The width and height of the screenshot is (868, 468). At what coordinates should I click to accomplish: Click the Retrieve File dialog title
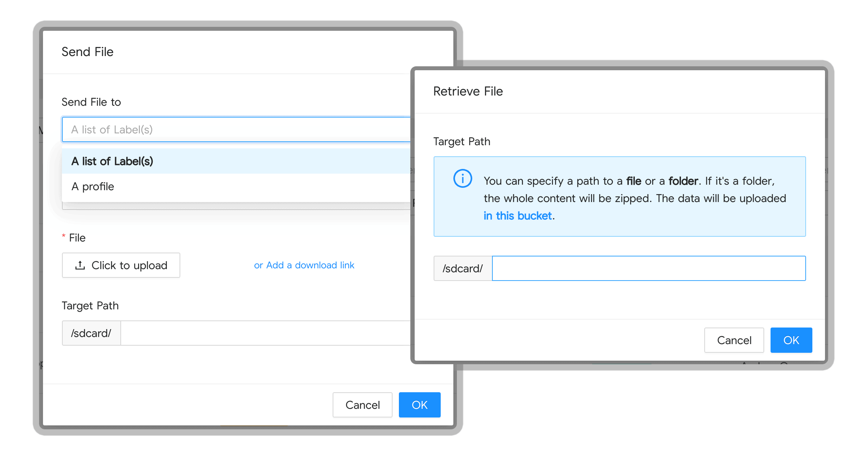(x=468, y=91)
